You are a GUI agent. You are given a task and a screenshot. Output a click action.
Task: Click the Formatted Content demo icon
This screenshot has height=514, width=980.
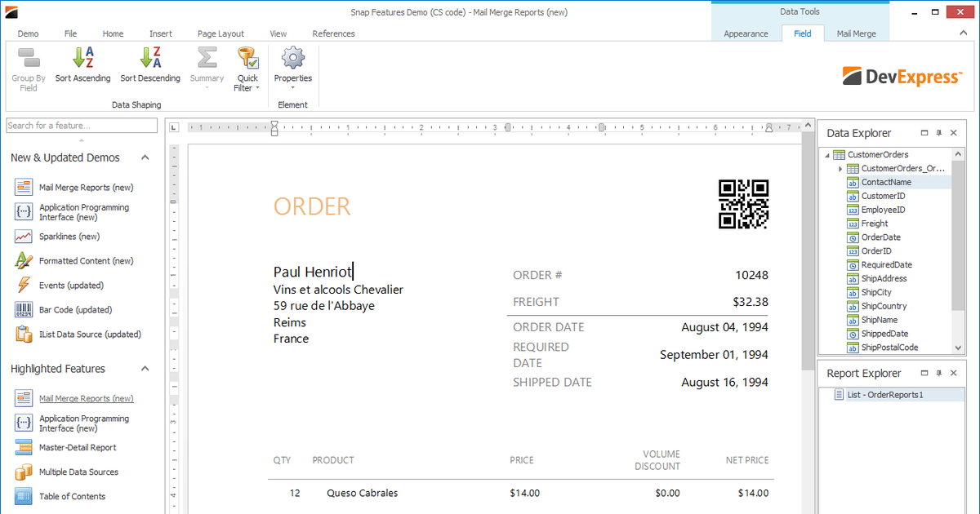(24, 261)
